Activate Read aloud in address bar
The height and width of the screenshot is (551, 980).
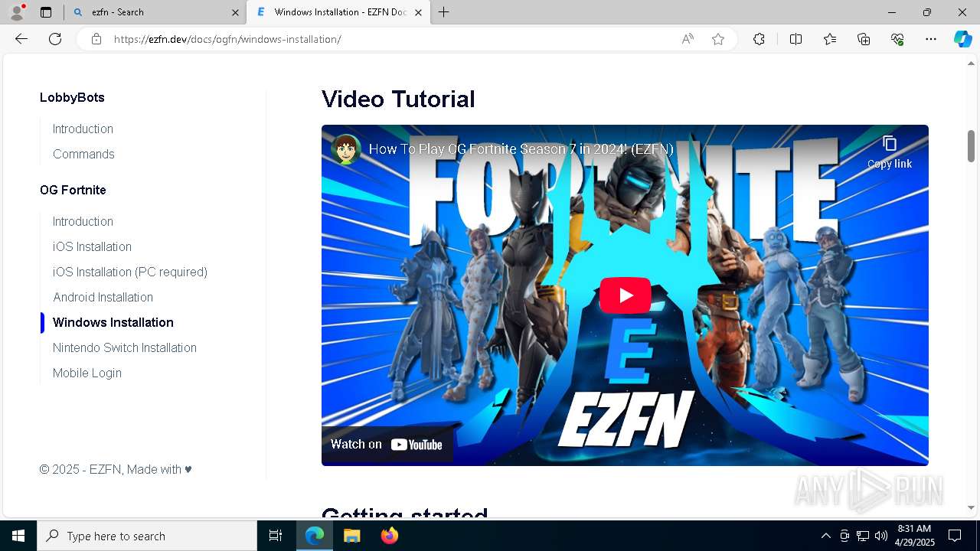(688, 39)
